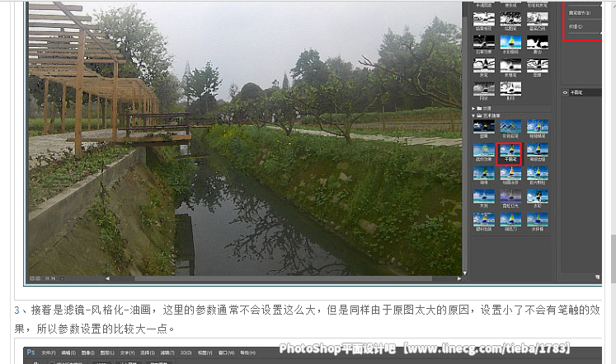Select the 炭精笔 sketch filter thumbnail
The height and width of the screenshot is (364, 616).
click(x=510, y=65)
